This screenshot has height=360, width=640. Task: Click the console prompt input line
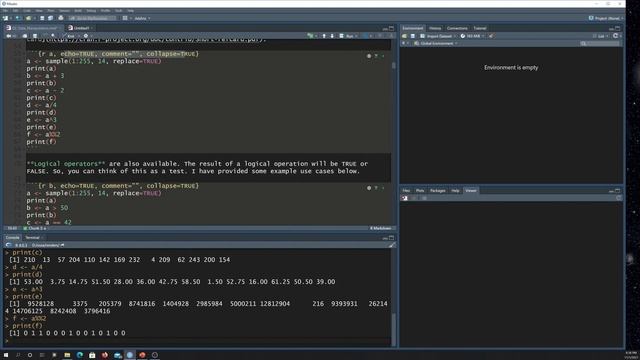pos(198,340)
